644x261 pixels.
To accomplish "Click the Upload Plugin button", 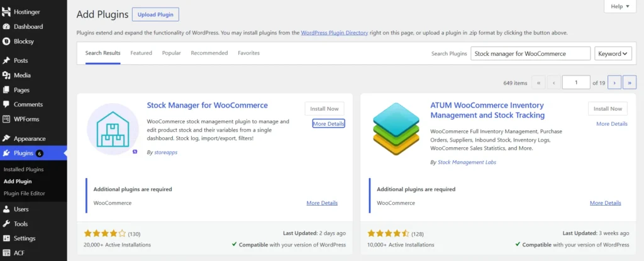I will [155, 14].
